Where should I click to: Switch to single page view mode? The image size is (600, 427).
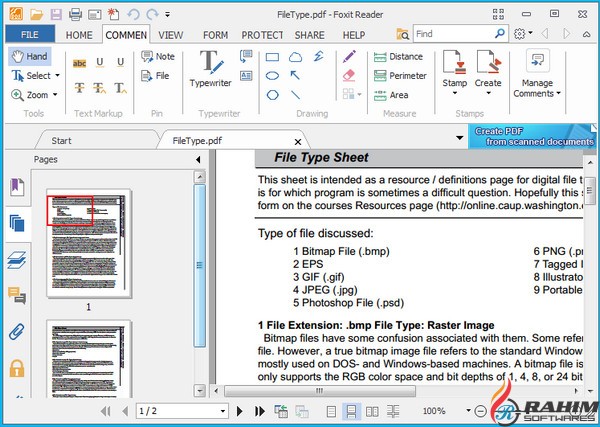pyautogui.click(x=330, y=411)
